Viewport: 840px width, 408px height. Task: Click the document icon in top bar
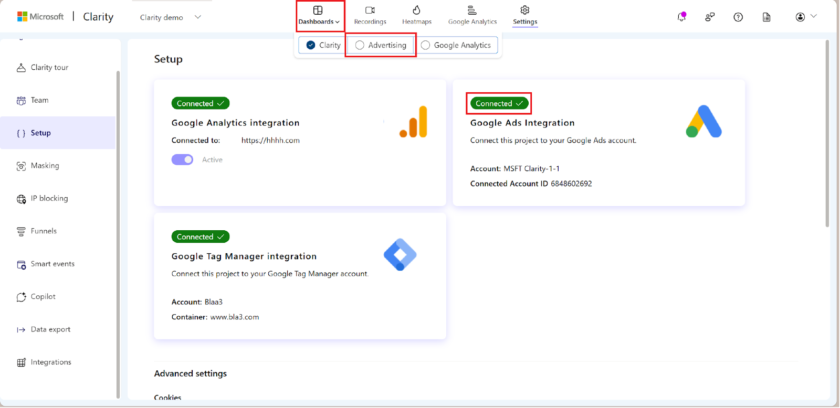coord(766,17)
